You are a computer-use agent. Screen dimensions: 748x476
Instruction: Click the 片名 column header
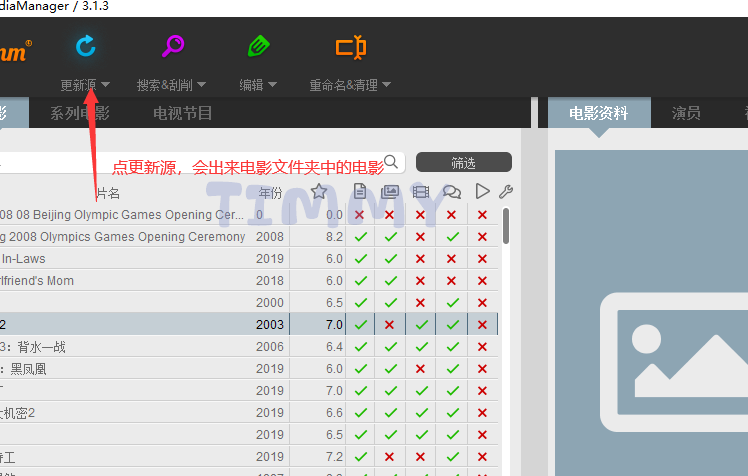click(x=108, y=193)
